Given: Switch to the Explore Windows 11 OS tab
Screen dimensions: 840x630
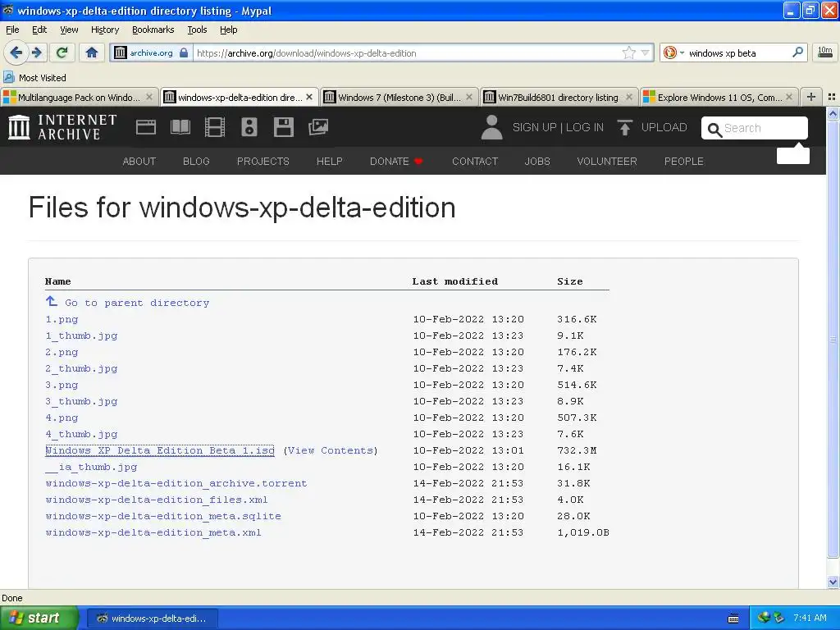Looking at the screenshot, I should click(719, 97).
